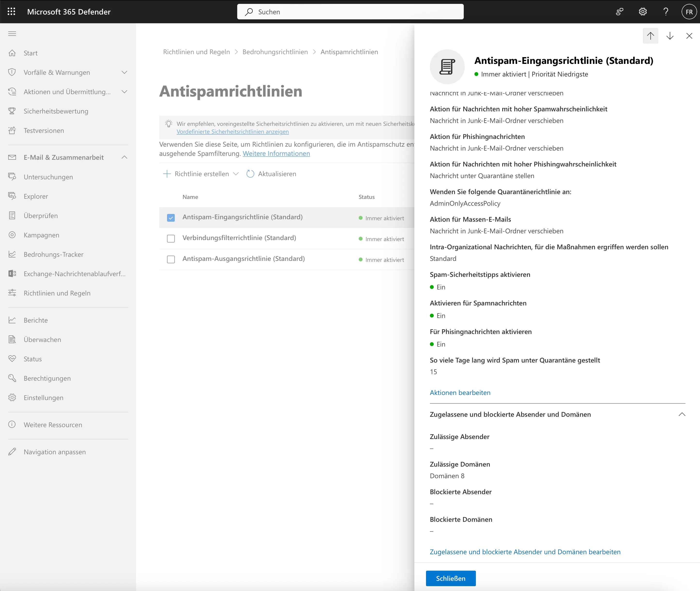Open Antispam-Ausgangsrichtlinie (Standard) row name
This screenshot has width=700, height=591.
click(x=243, y=259)
